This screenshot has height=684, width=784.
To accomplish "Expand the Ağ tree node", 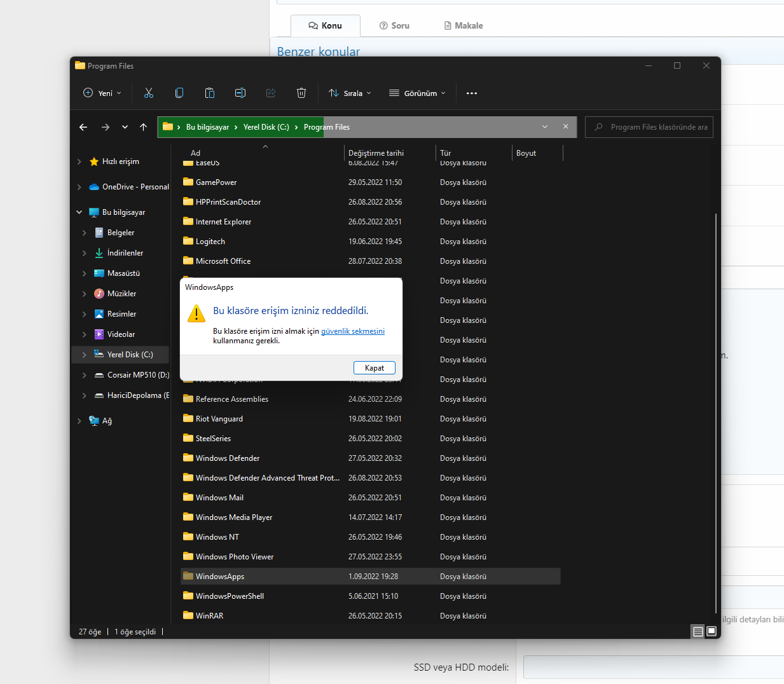I will 79,421.
